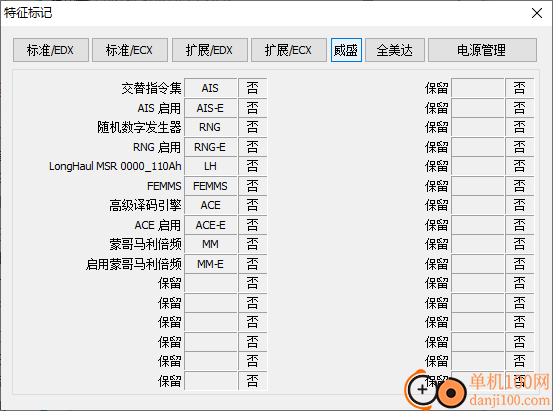This screenshot has height=411, width=553.
Task: Click the 高级译码引擎 label
Action: tap(146, 205)
